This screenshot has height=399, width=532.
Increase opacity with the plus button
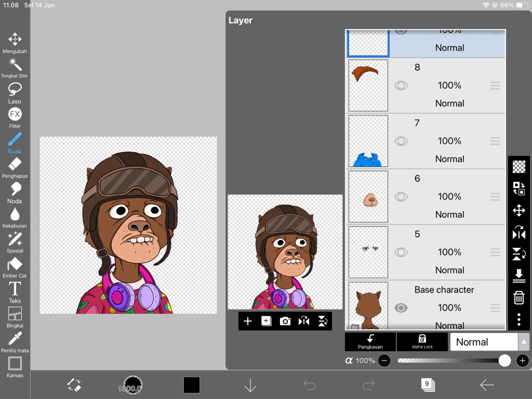click(x=522, y=361)
